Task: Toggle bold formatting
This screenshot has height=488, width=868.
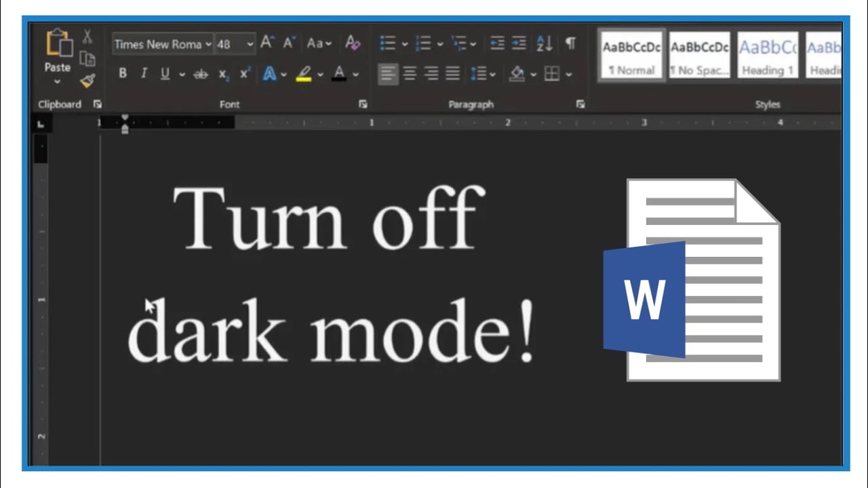Action: 123,75
